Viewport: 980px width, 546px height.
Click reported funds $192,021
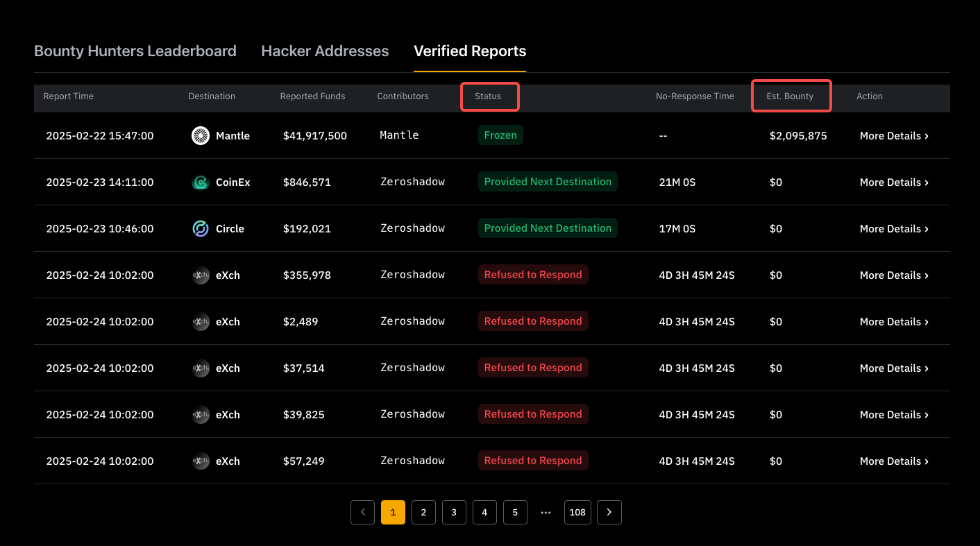point(307,229)
